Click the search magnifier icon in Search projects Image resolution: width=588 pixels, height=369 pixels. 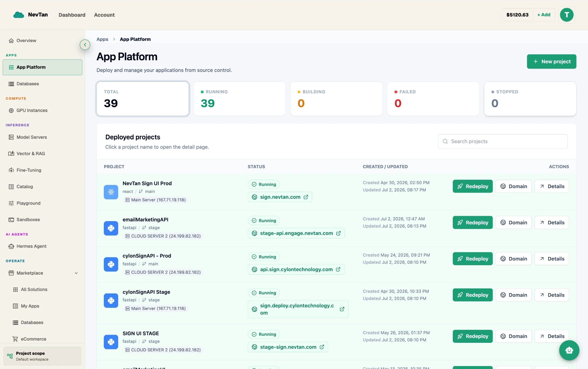coord(445,141)
